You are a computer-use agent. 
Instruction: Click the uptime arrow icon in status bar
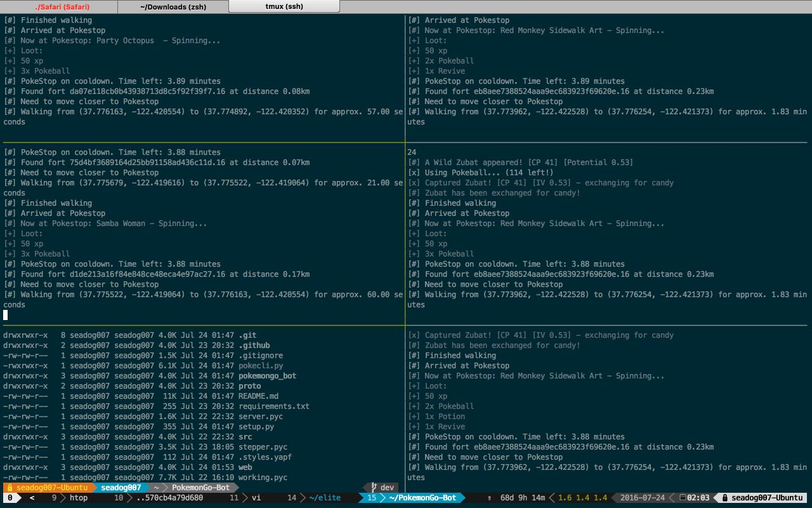tap(490, 498)
